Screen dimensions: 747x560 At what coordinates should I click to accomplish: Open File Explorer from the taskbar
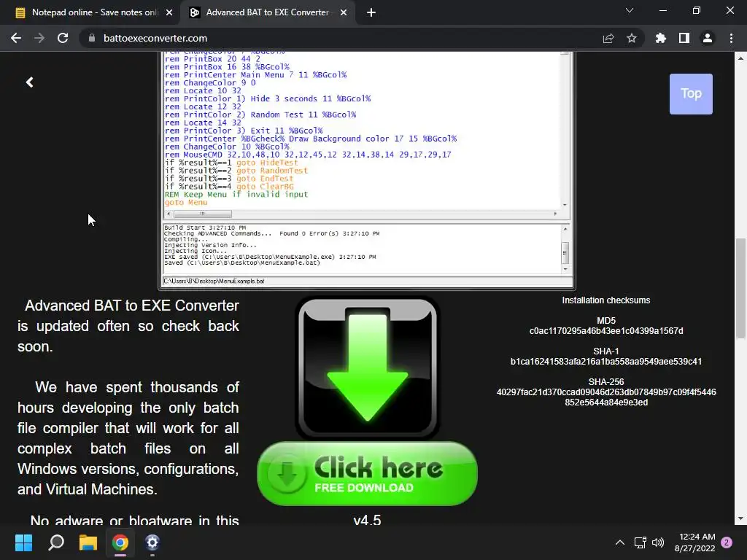pos(88,542)
